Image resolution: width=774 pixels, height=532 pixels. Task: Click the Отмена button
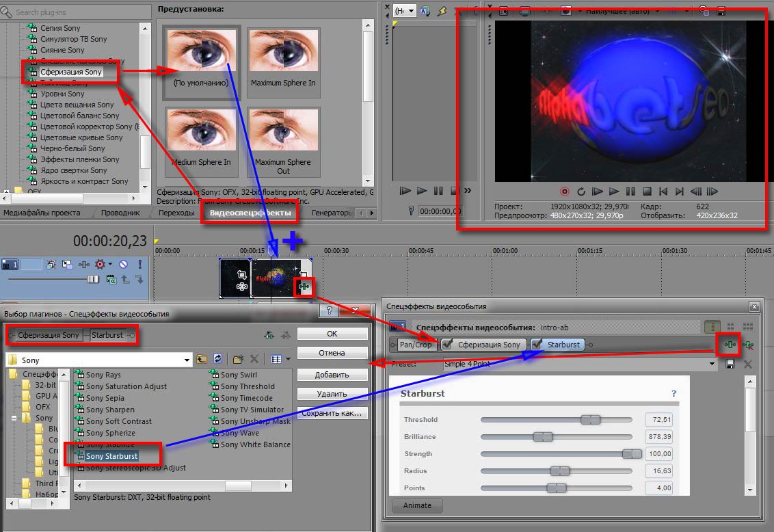click(x=333, y=352)
